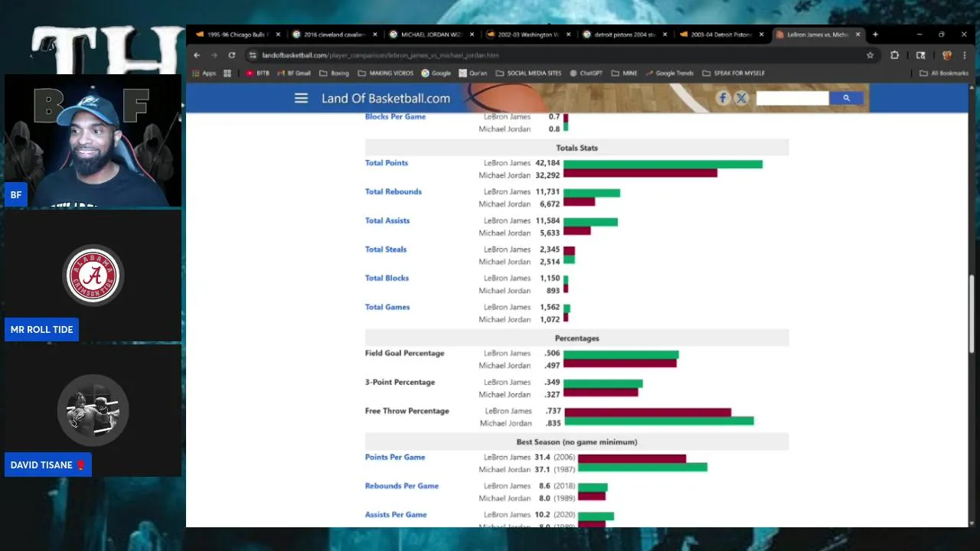
Task: Switch to 2002-03 Washington tab
Action: [x=528, y=34]
